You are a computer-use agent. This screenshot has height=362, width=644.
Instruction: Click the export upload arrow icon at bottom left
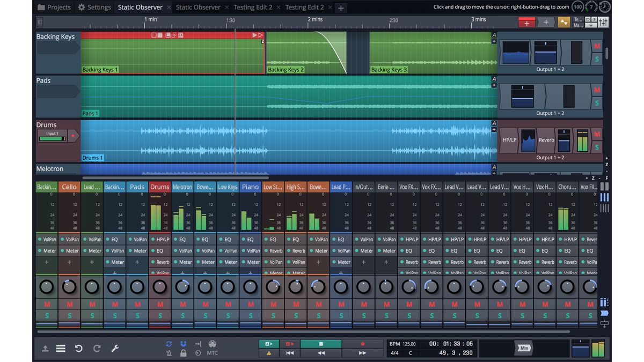click(46, 348)
